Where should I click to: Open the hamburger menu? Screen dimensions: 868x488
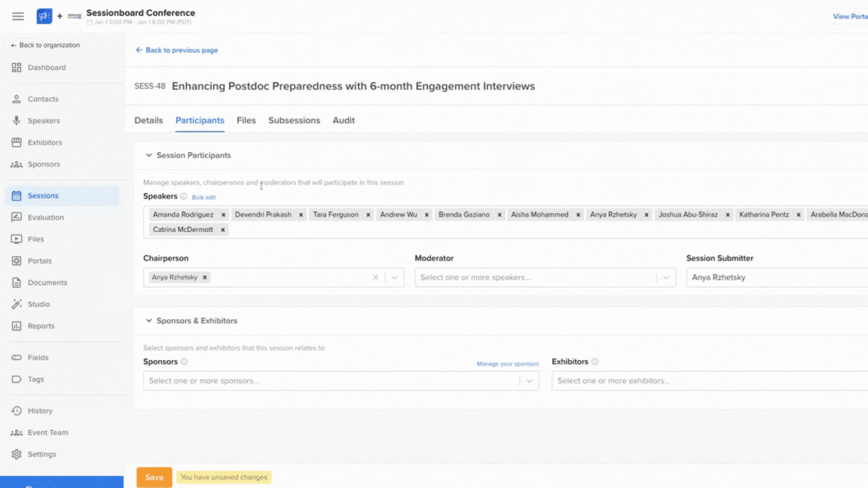coord(18,16)
